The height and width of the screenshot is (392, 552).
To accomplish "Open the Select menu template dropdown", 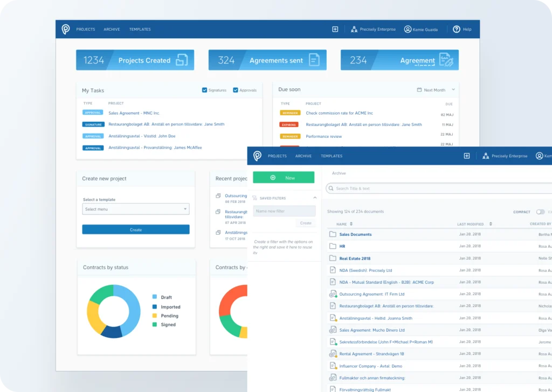I will [x=136, y=209].
